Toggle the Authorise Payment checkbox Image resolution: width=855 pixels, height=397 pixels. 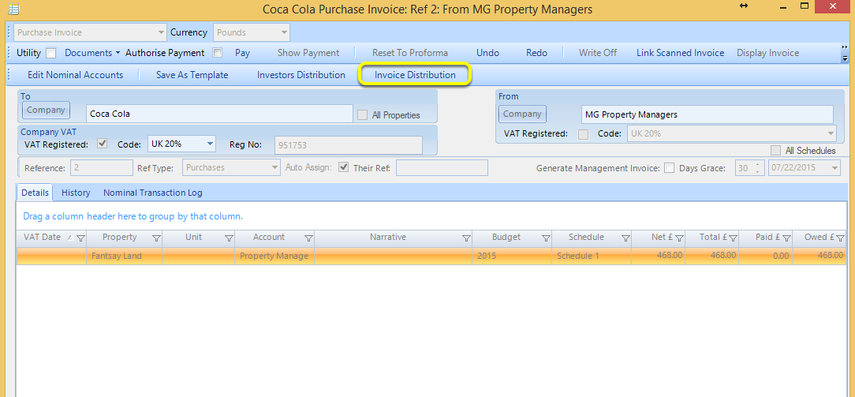218,53
